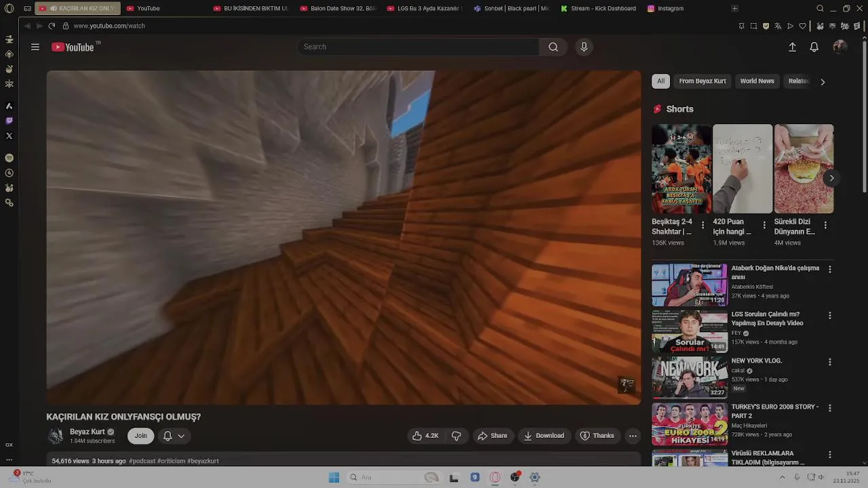Show next Shorts with arrow
The height and width of the screenshot is (488, 868).
coord(831,178)
